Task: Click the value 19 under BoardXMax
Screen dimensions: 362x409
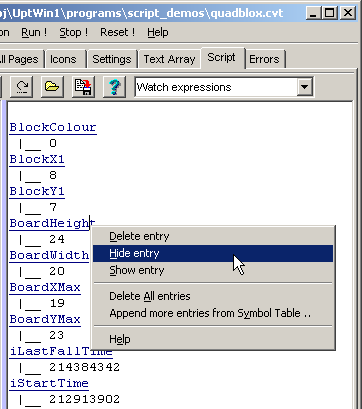Action: [57, 303]
